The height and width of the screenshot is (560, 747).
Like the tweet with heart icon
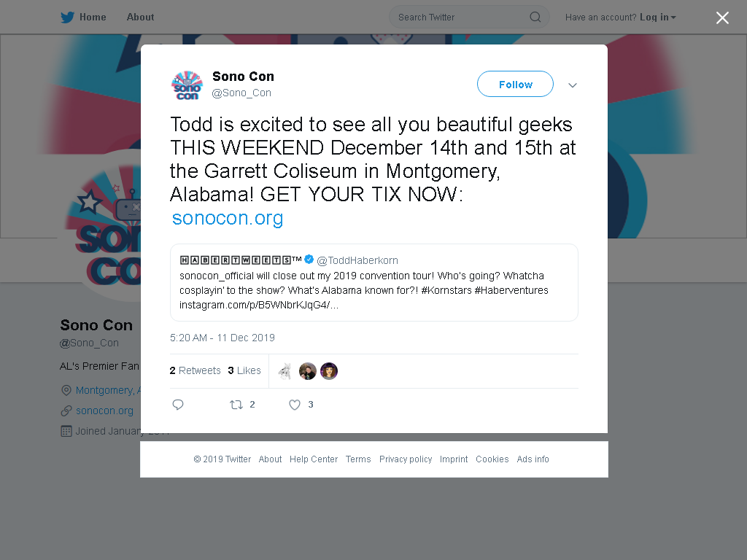(295, 405)
